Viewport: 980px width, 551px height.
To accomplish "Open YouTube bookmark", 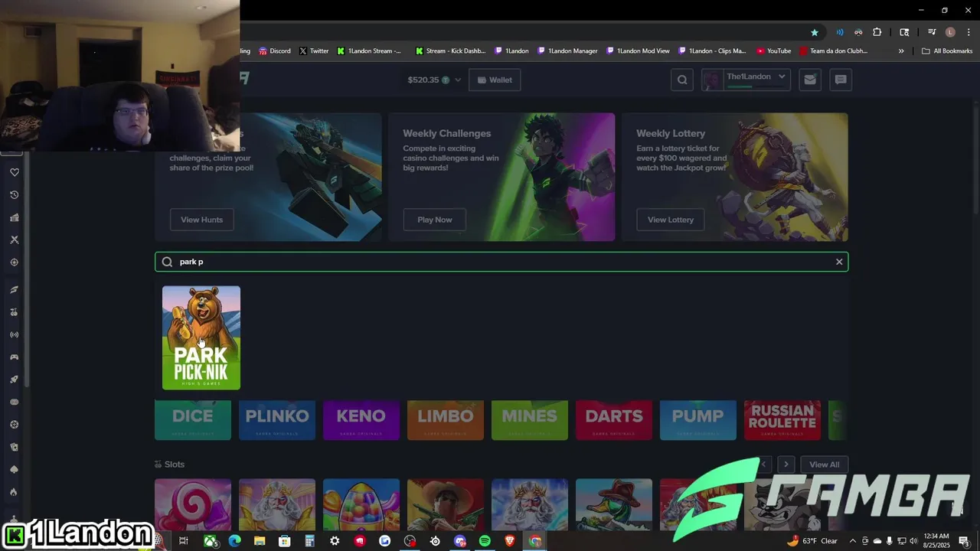I will coord(773,51).
